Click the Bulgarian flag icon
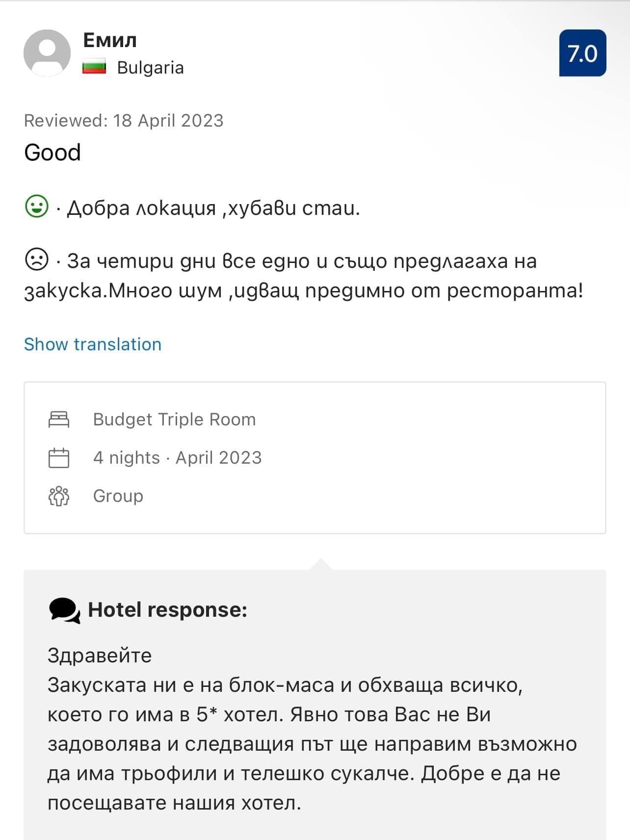The height and width of the screenshot is (840, 630). pyautogui.click(x=94, y=67)
